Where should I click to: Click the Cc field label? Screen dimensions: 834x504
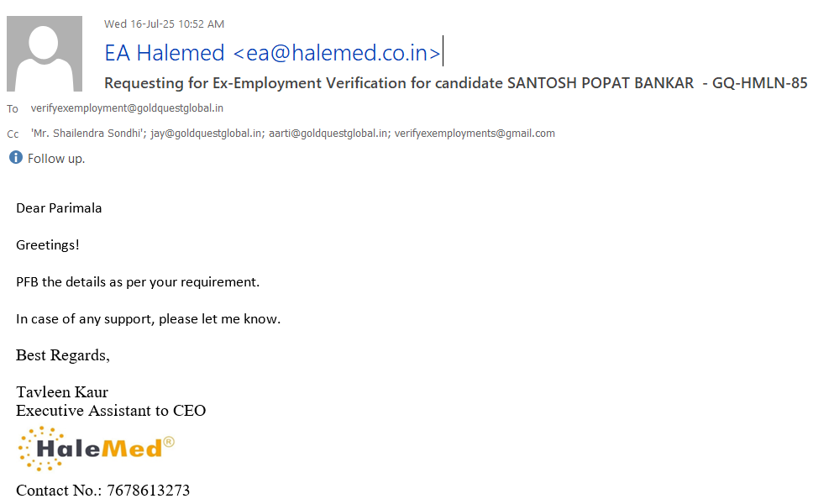[x=13, y=134]
